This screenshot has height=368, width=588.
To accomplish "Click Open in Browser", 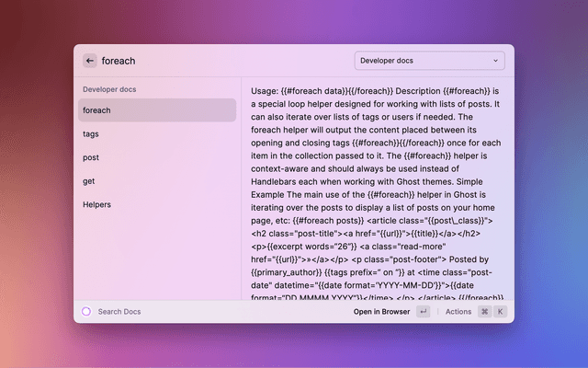I will 381,312.
